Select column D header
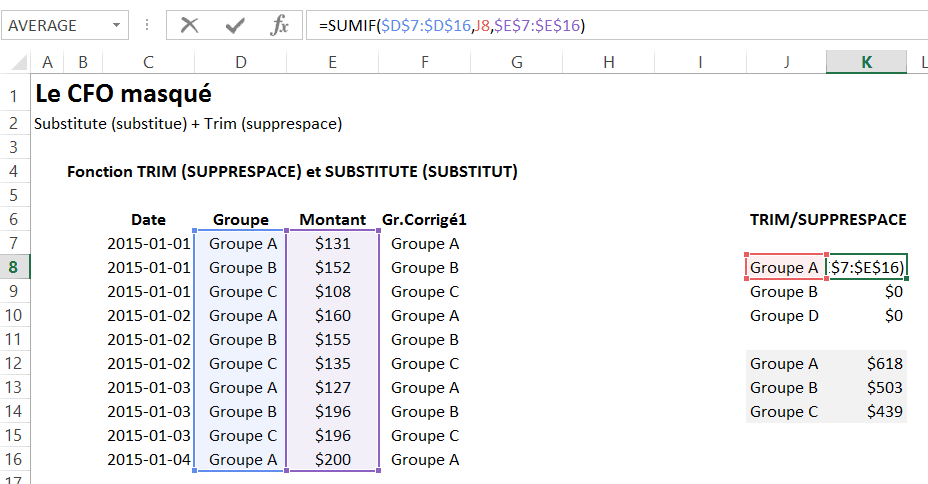This screenshot has height=484, width=928. click(x=240, y=62)
